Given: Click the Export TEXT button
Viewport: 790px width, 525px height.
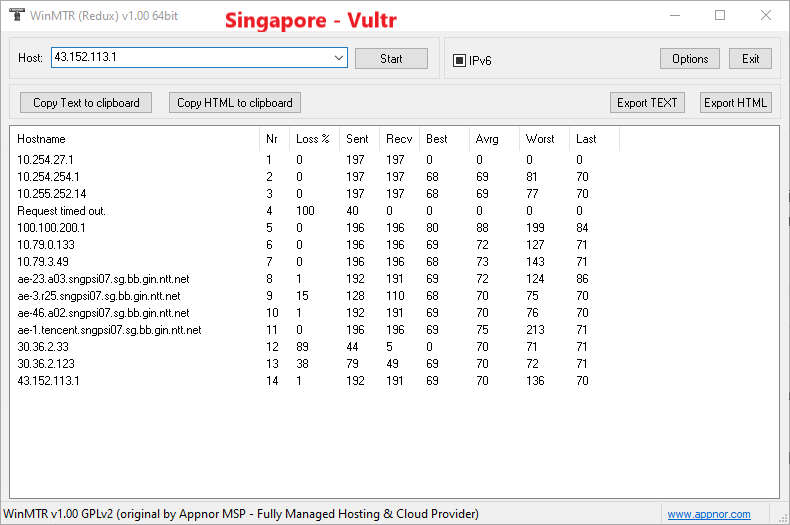Looking at the screenshot, I should (647, 103).
